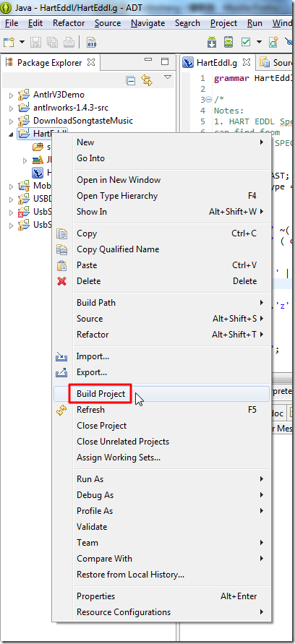Click the Print toolbar icon
This screenshot has height=644, width=295.
coord(69,42)
